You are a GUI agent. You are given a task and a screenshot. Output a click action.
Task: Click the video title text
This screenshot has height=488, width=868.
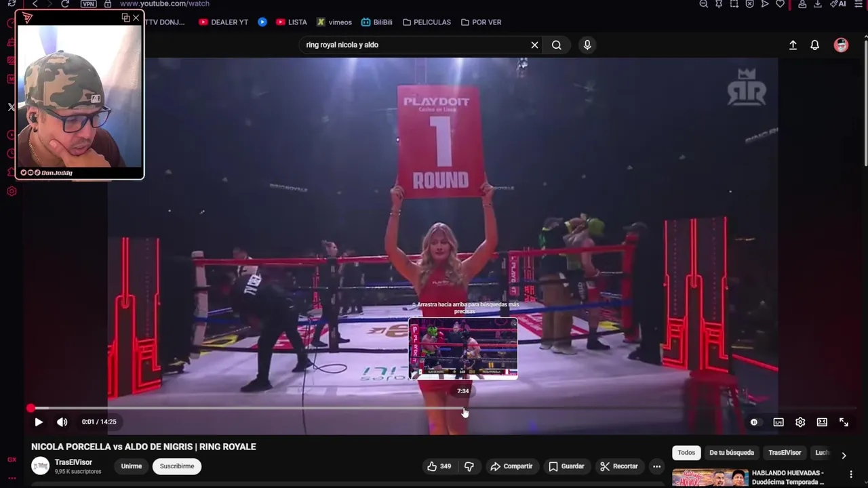pyautogui.click(x=144, y=447)
